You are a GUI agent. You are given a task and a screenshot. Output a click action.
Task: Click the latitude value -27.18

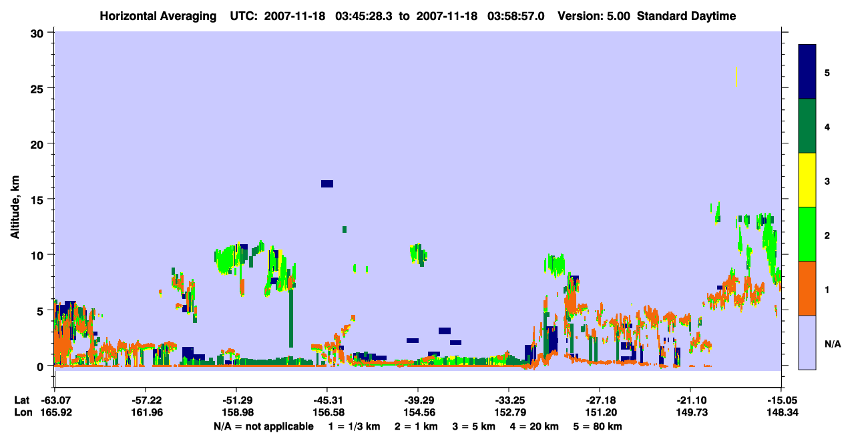click(600, 400)
